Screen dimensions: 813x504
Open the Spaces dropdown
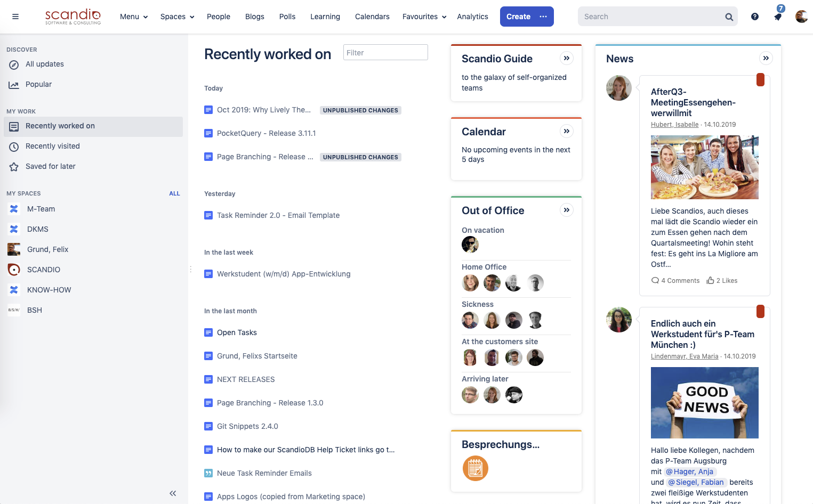point(177,17)
